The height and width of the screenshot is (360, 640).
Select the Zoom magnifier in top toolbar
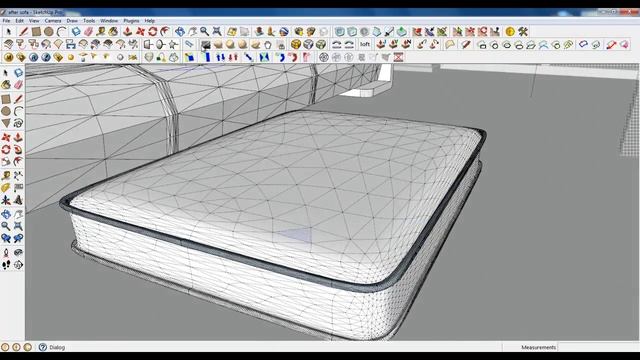[x=204, y=31]
